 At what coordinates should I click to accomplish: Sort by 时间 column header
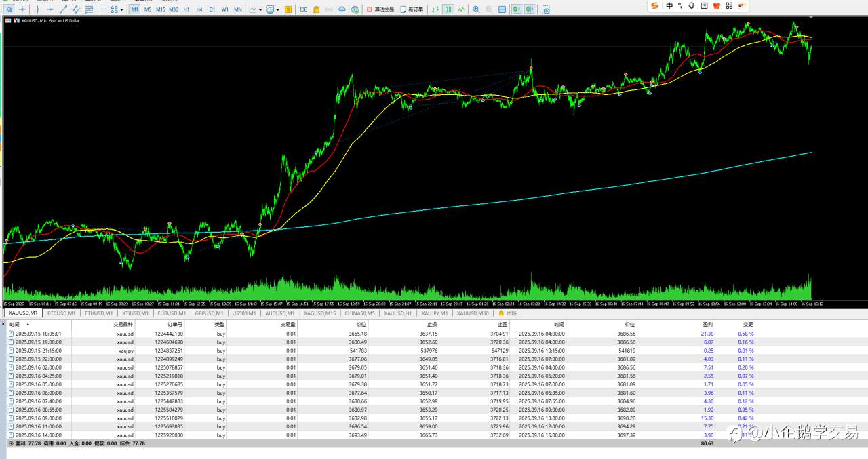pyautogui.click(x=15, y=325)
